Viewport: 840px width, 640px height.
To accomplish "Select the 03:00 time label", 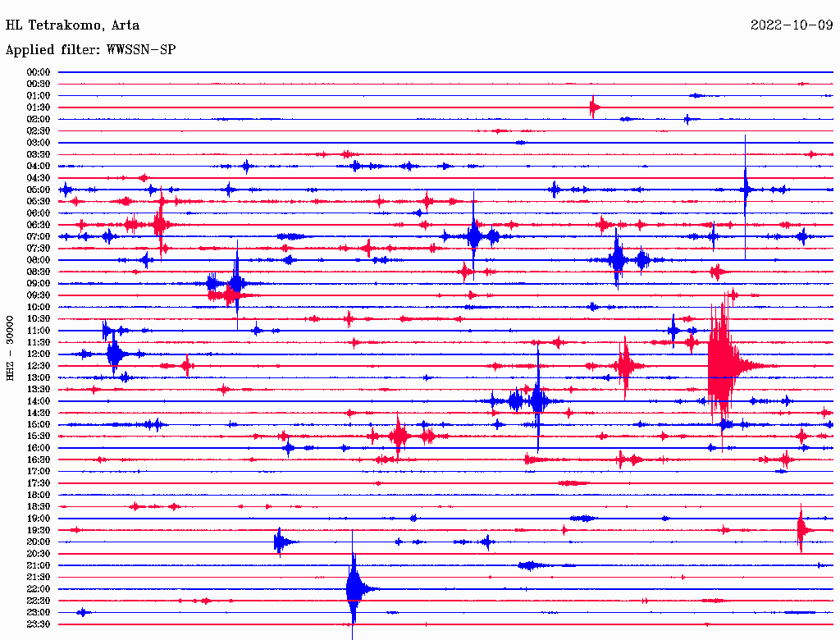I will pyautogui.click(x=39, y=143).
